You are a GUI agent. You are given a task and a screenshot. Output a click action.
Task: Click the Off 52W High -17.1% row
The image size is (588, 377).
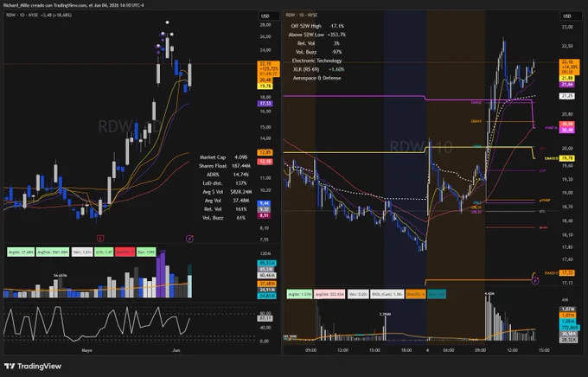point(317,26)
